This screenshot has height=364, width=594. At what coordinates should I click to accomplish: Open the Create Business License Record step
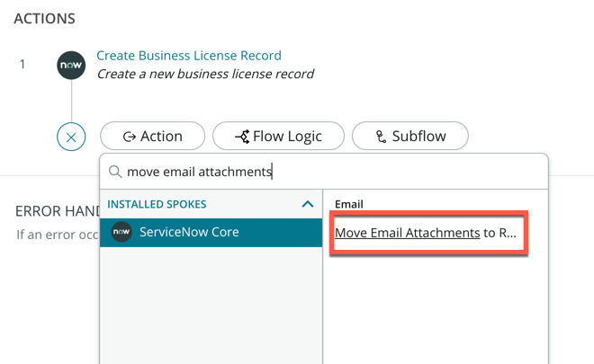pos(189,56)
